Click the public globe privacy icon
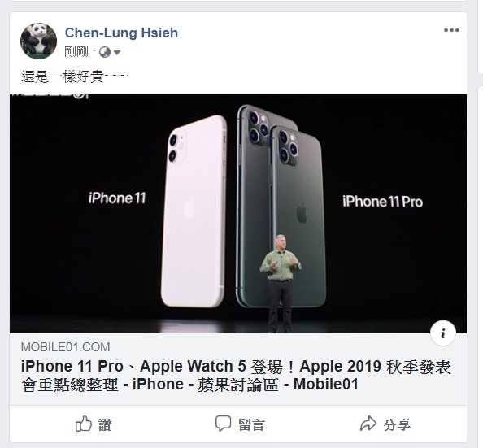 (x=105, y=52)
